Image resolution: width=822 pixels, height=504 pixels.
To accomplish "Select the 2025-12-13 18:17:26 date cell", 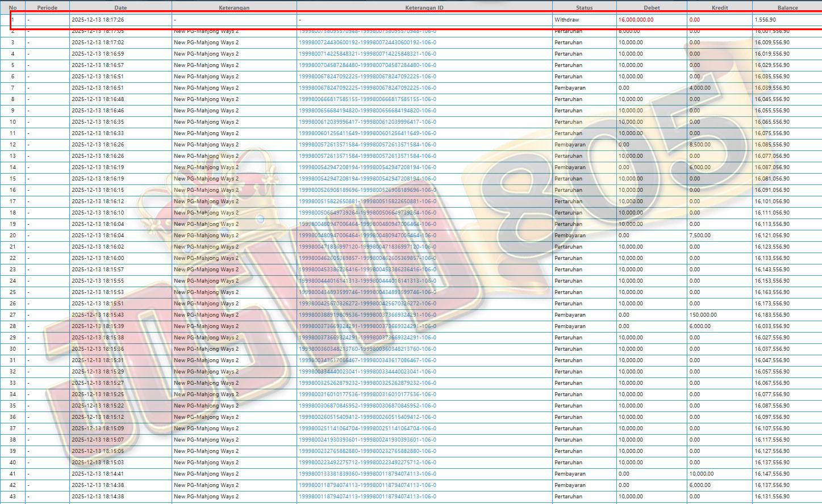I will [x=98, y=20].
